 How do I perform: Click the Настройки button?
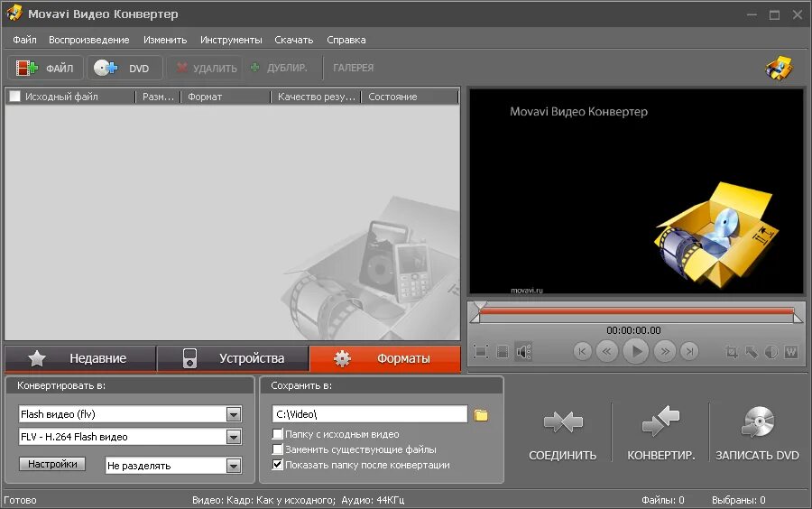52,464
